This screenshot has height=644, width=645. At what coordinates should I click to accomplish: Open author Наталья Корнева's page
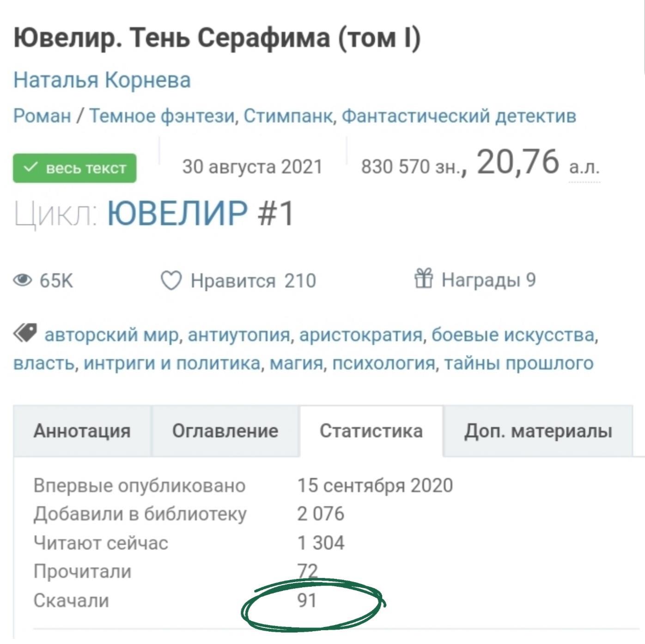tap(102, 80)
